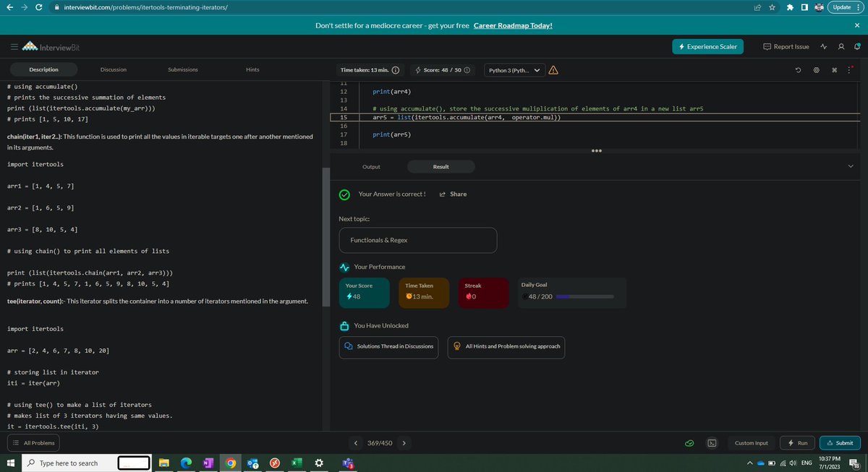The height and width of the screenshot is (472, 868).
Task: Click the Chrome profile avatar
Action: 820,7
